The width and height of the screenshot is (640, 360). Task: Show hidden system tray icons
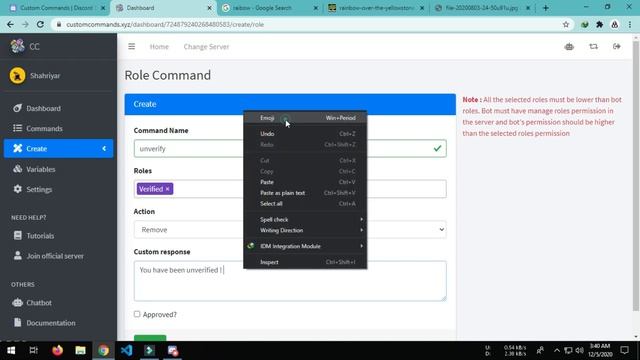pos(557,350)
